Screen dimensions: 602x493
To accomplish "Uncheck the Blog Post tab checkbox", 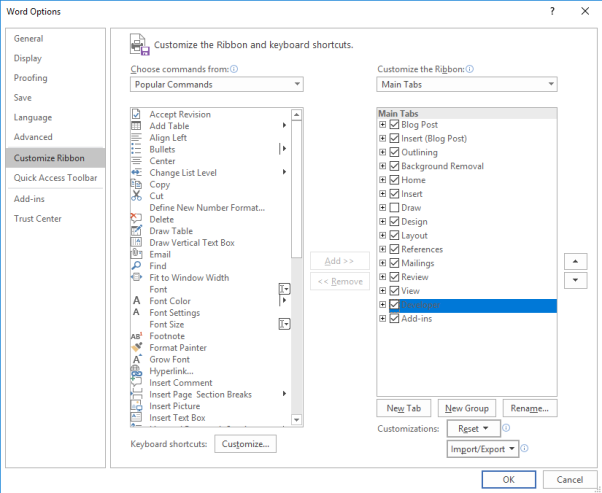I will pyautogui.click(x=394, y=124).
